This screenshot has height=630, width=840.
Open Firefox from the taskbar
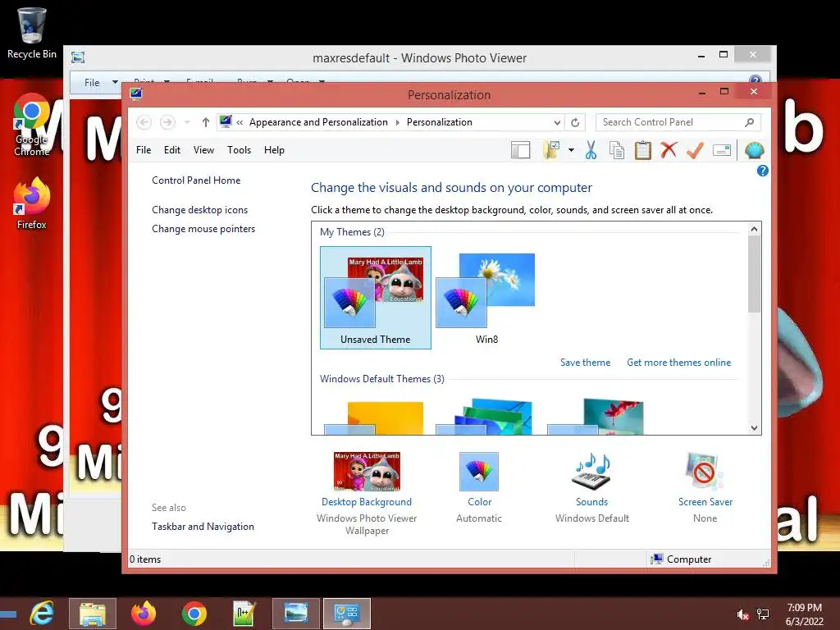tap(144, 614)
